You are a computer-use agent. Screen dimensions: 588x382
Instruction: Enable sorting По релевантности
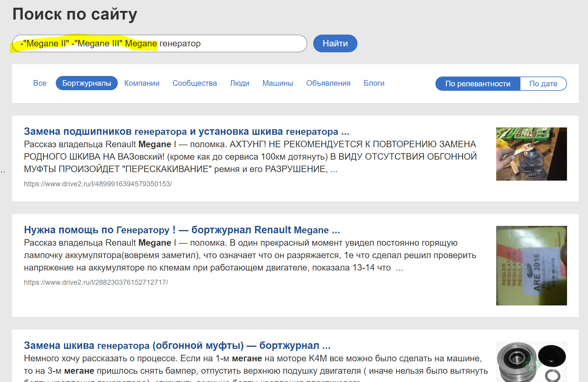coord(477,83)
